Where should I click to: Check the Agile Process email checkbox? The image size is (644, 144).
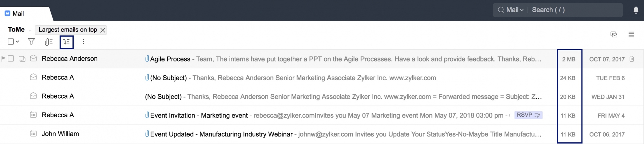[x=11, y=59]
